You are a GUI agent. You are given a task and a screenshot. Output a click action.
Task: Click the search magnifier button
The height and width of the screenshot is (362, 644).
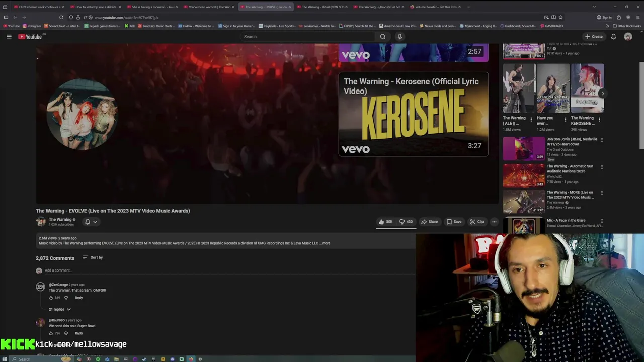tap(383, 36)
